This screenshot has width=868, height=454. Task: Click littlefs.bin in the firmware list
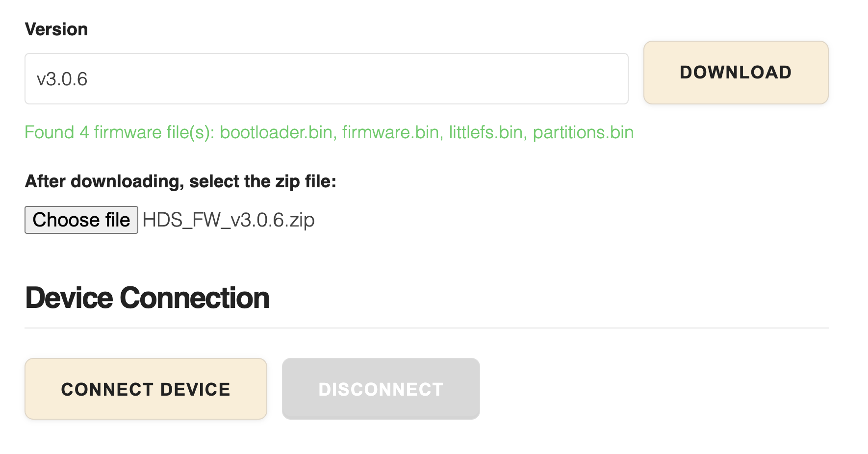(485, 132)
